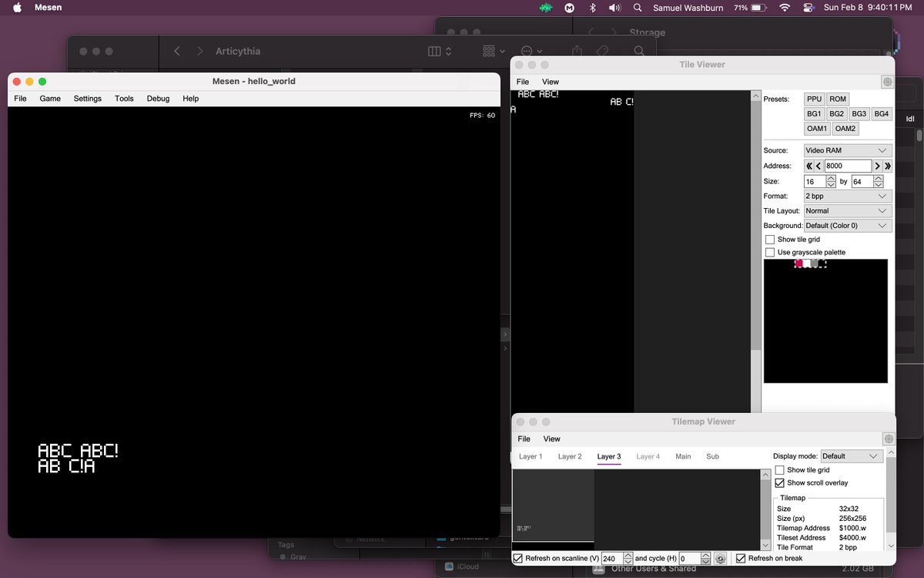Open the ellipsis action menu in Finder
Viewport: 924px width, 578px height.
click(531, 51)
